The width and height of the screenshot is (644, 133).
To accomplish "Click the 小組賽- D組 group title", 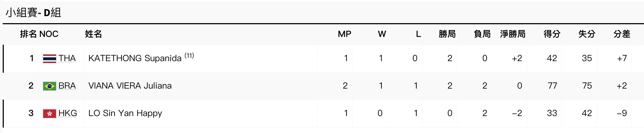I will coord(33,12).
